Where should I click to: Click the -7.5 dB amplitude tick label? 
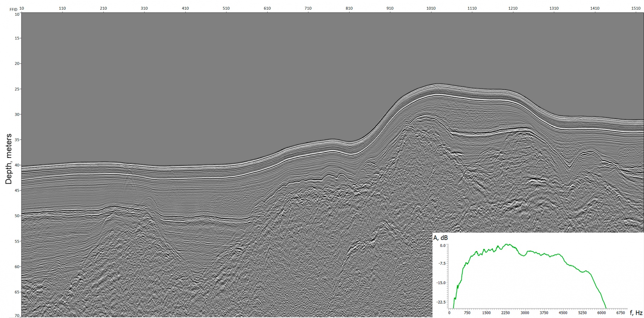click(x=442, y=264)
